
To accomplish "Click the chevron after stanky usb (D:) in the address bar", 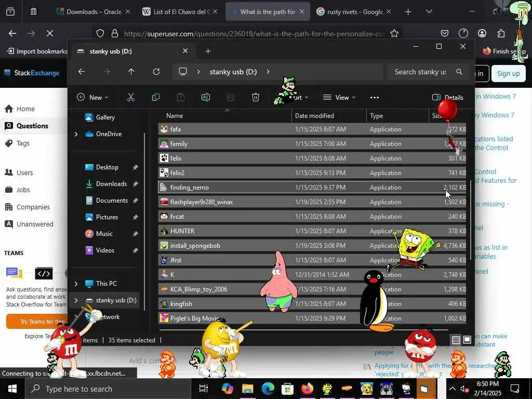I will 268,72.
